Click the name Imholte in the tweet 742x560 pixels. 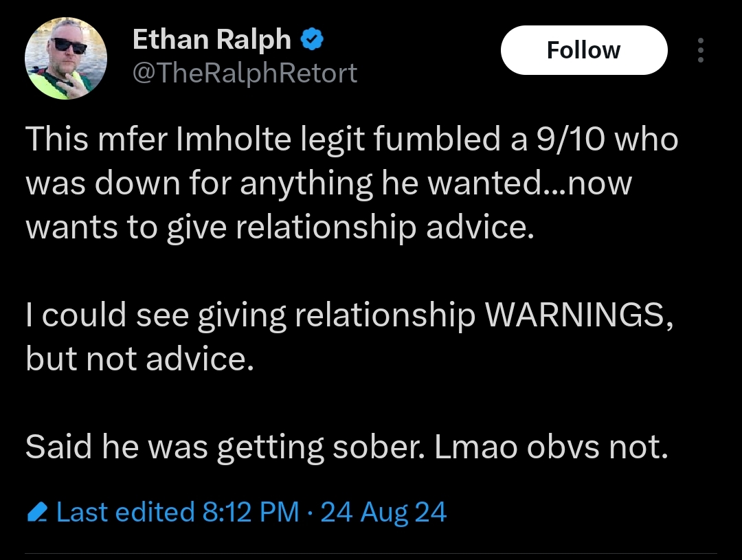pyautogui.click(x=234, y=139)
